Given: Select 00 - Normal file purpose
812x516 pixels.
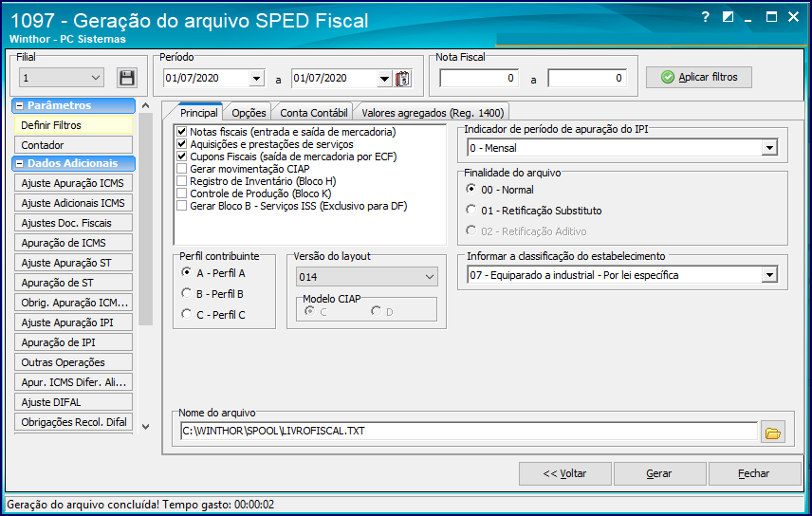Looking at the screenshot, I should coord(471,189).
